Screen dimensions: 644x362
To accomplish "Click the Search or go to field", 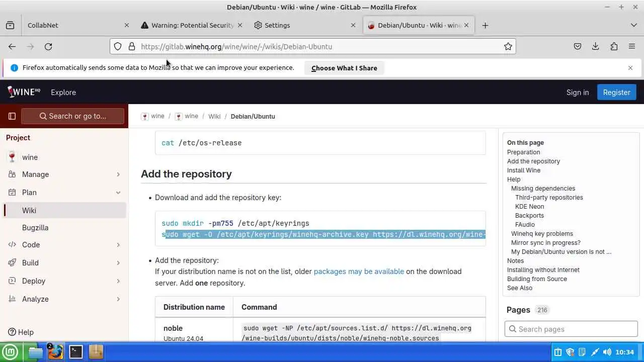I will (x=72, y=116).
